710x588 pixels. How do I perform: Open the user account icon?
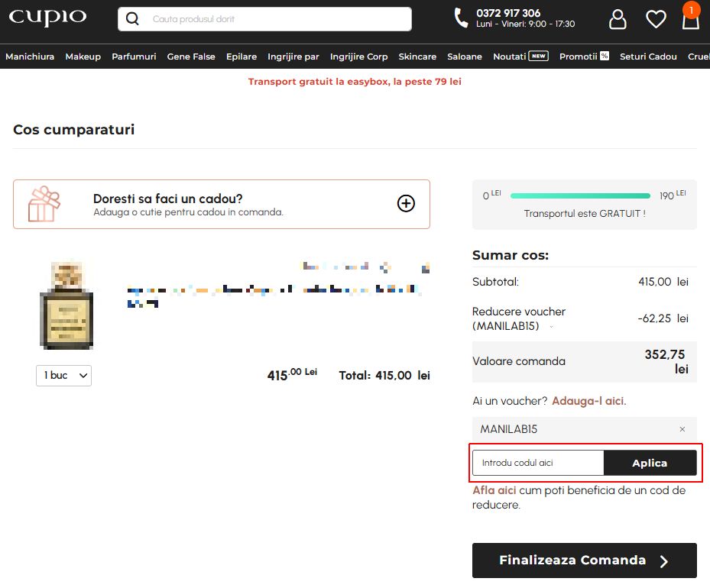click(x=618, y=19)
